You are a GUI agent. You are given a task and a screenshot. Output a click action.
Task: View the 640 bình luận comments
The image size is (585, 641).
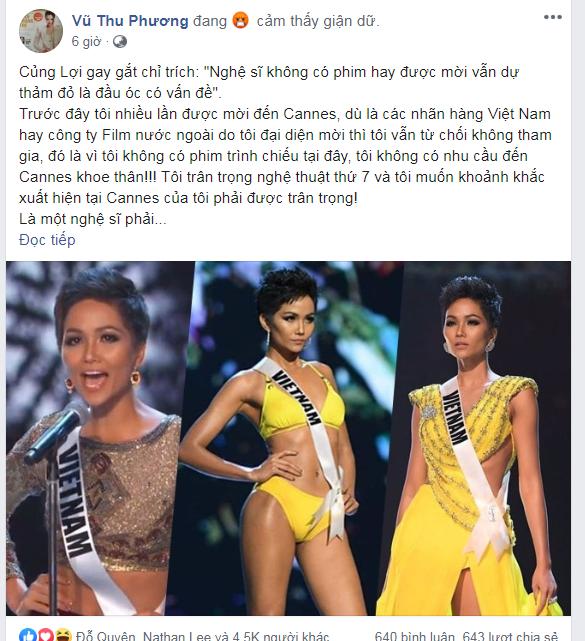[x=415, y=637]
